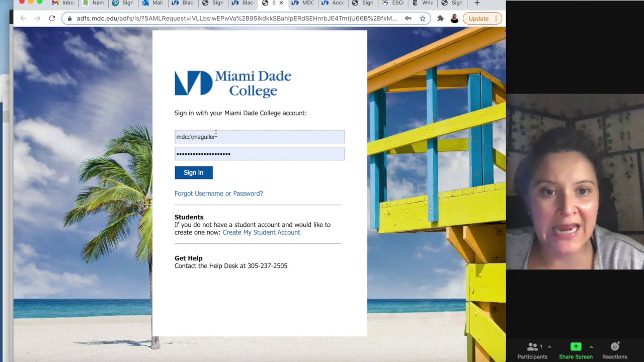Click the 'Sign in with your Miami Dade College account' text
This screenshot has height=362, width=644.
[240, 113]
